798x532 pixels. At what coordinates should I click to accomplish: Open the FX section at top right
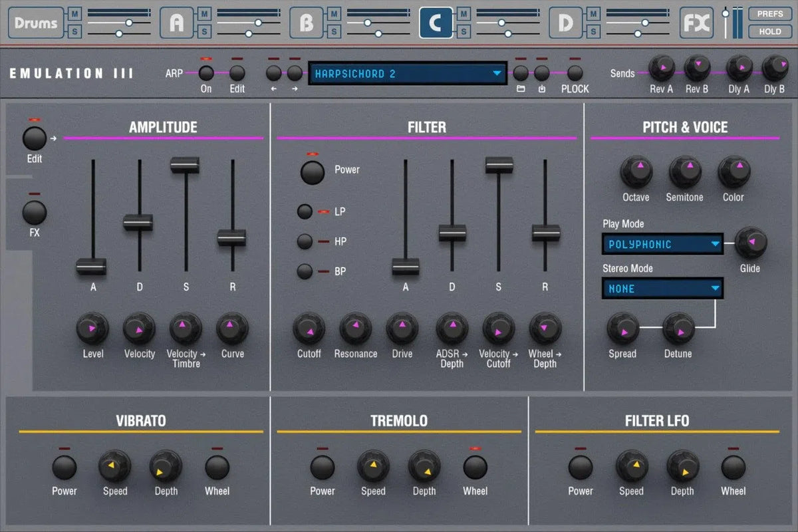point(696,23)
